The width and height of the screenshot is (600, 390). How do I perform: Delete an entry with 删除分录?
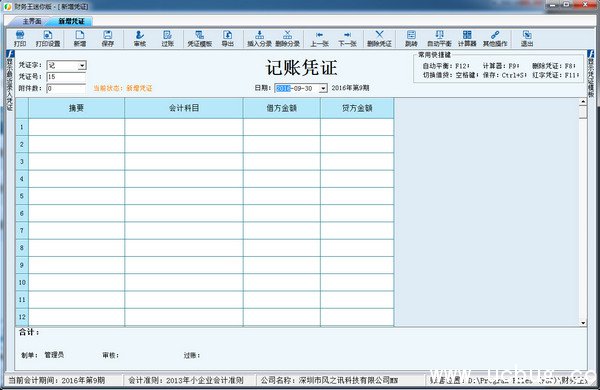[x=287, y=39]
